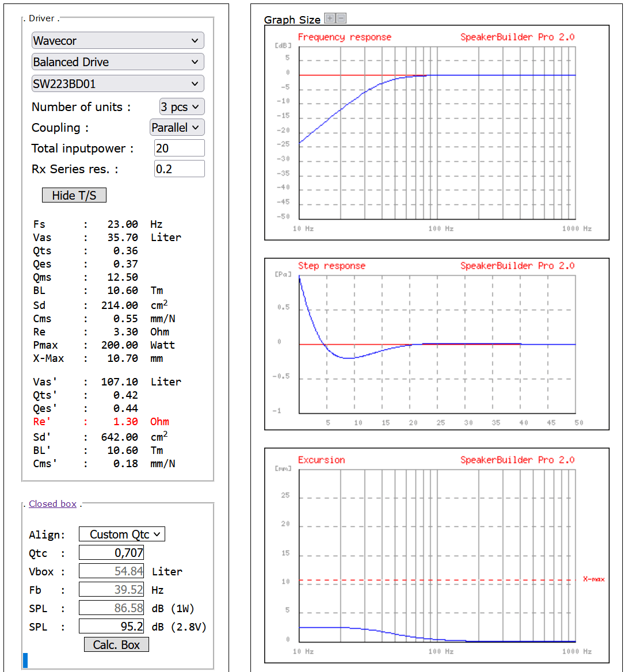Click the Qes' value 0.44
The height and width of the screenshot is (672, 624).
point(125,408)
